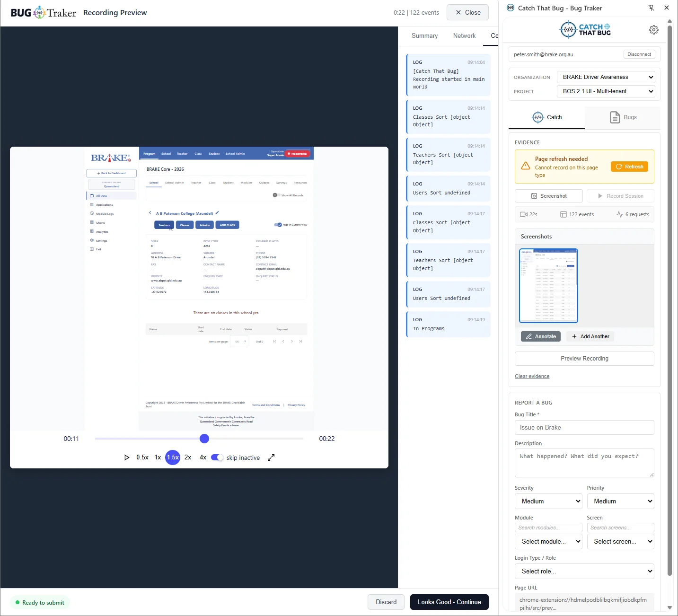Take a Screenshot of the page
Screen dimensions: 678x616
pyautogui.click(x=548, y=196)
